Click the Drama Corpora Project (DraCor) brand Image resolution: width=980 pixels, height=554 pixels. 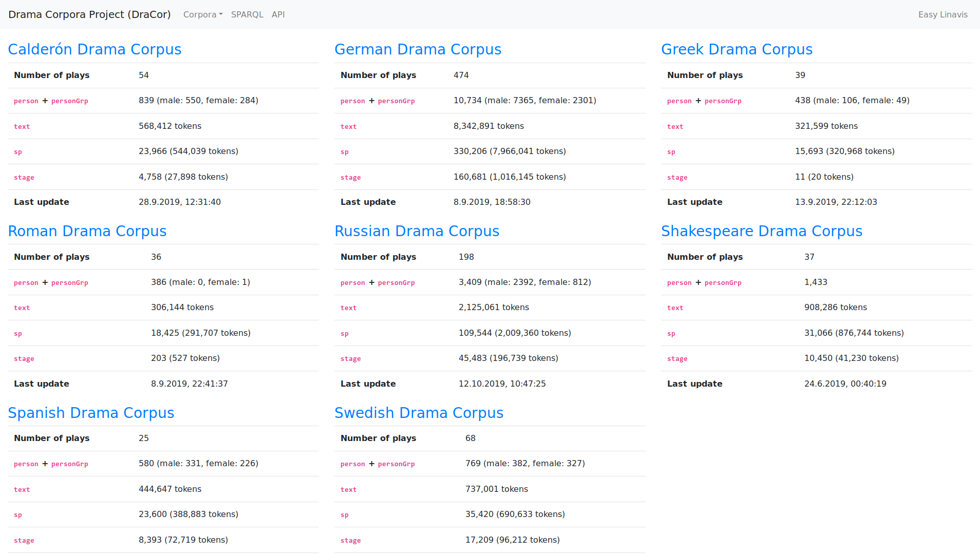point(89,14)
